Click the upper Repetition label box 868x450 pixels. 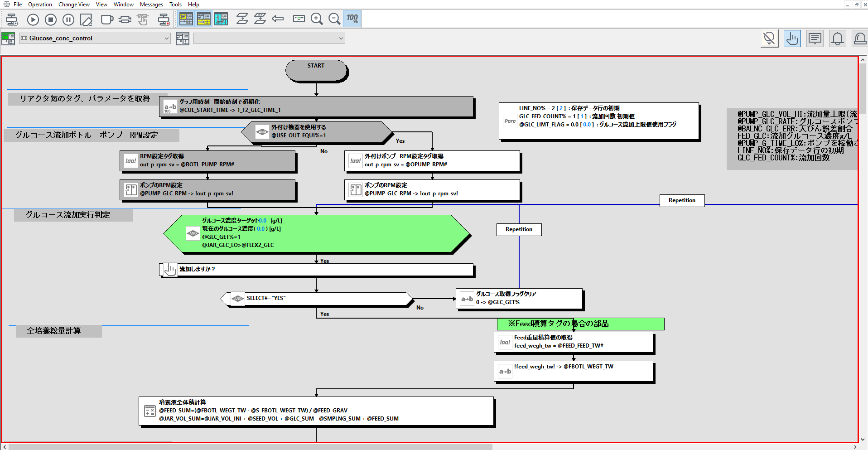pyautogui.click(x=682, y=200)
